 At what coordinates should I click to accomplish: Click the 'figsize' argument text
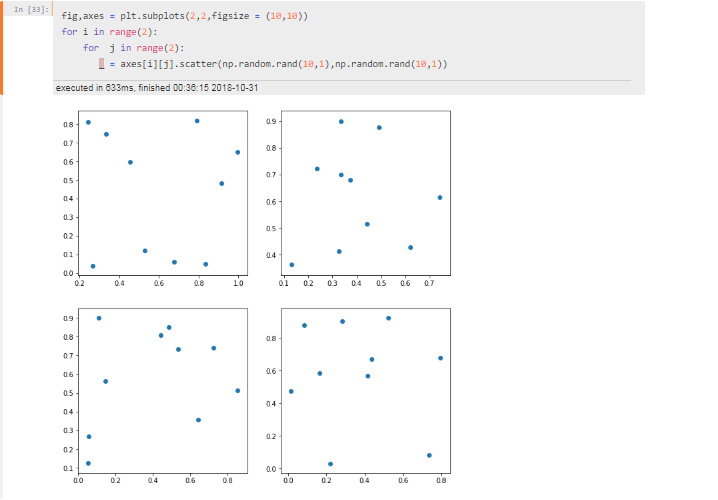231,16
